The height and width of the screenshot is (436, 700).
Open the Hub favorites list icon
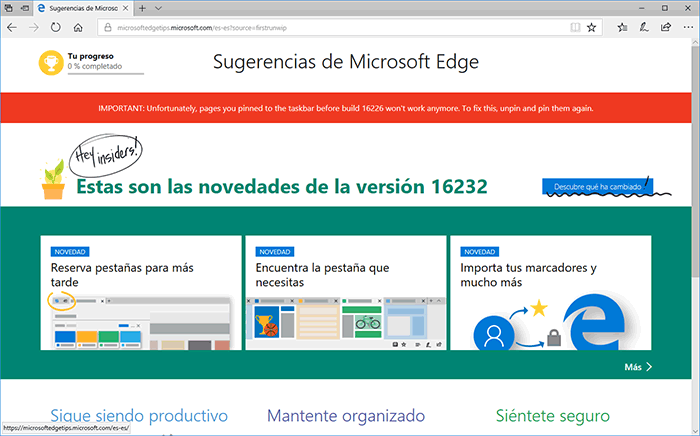622,28
